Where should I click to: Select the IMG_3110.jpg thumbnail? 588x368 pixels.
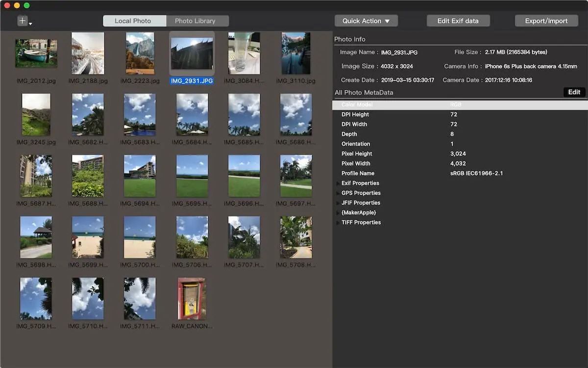(x=295, y=53)
